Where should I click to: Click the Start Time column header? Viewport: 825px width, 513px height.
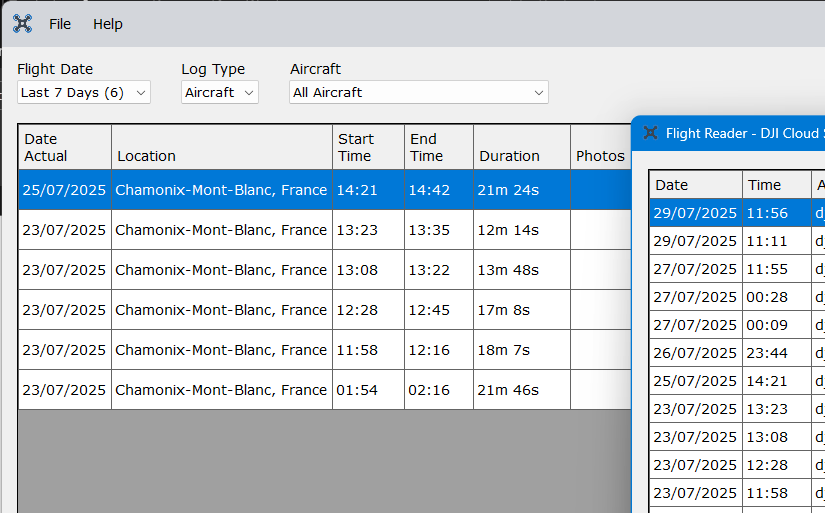pyautogui.click(x=368, y=147)
